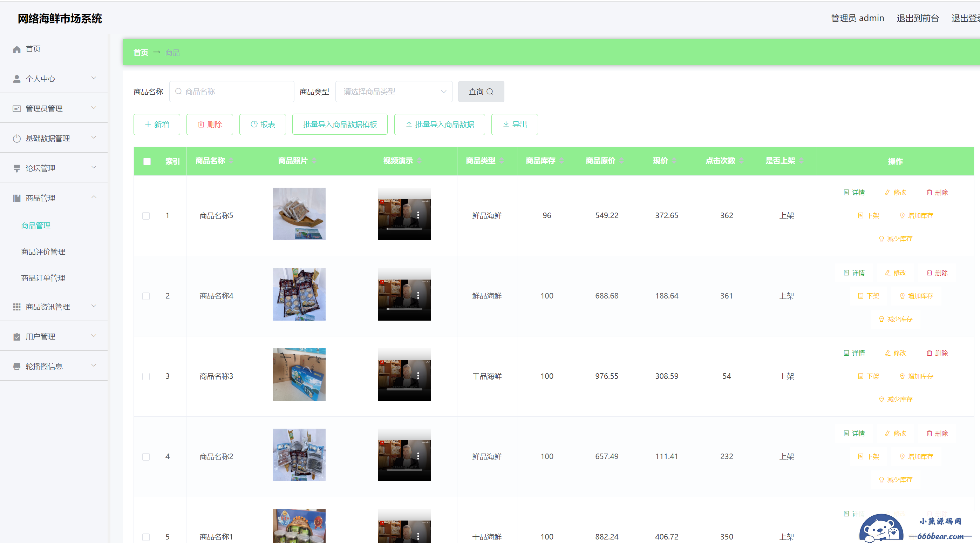Sort by 点击次数 column arrows
980x543 pixels.
pyautogui.click(x=741, y=161)
